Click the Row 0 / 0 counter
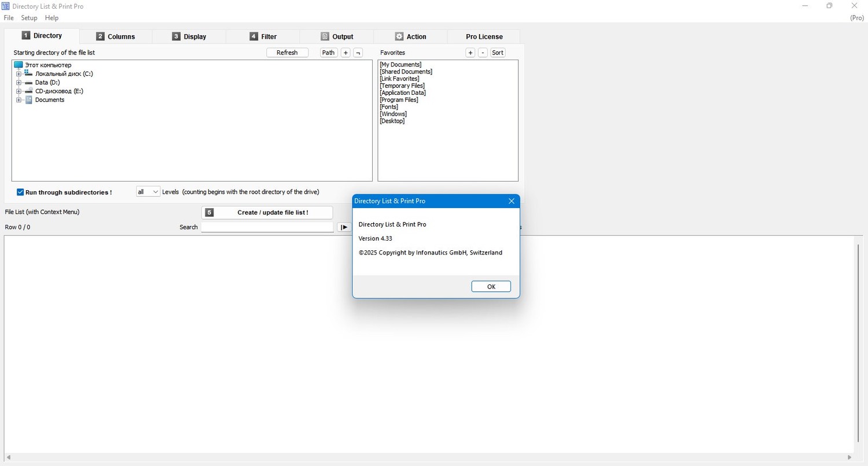This screenshot has width=868, height=466. [x=17, y=227]
